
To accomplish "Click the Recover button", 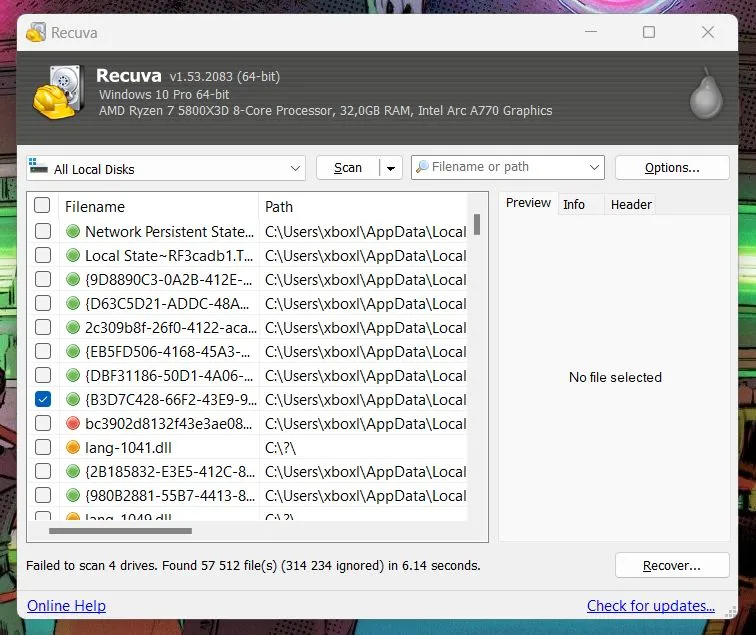I will coord(672,565).
